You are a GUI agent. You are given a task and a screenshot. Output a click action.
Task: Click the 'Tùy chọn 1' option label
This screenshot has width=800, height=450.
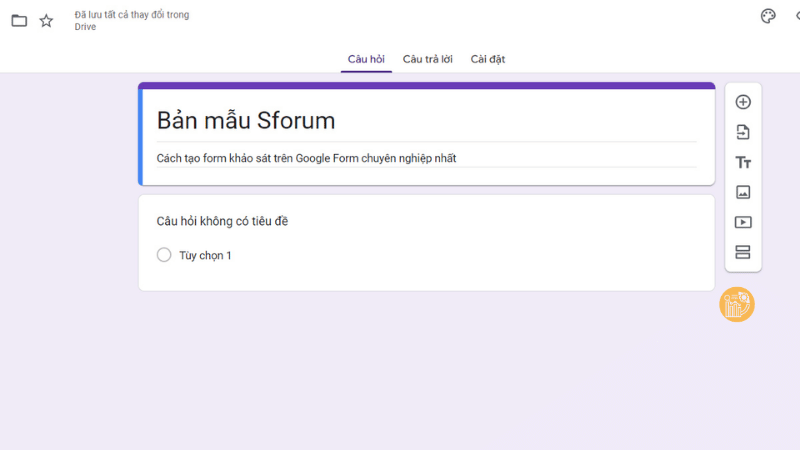pos(205,256)
